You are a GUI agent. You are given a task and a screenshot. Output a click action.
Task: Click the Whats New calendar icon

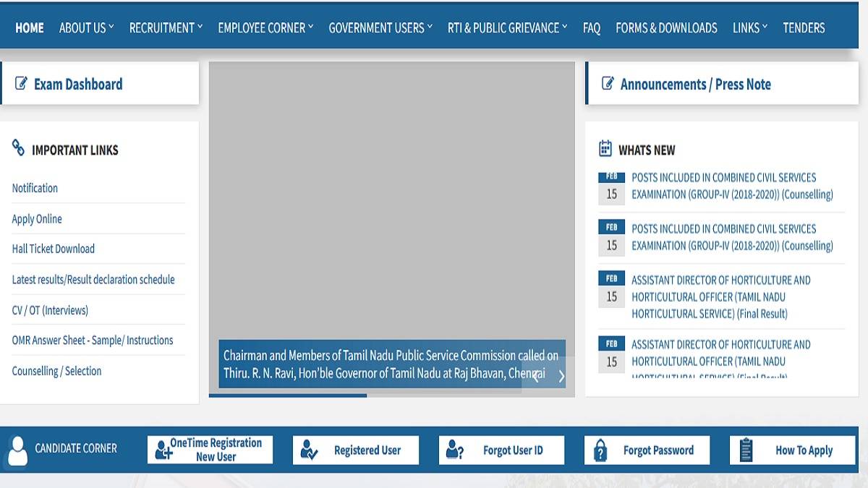point(605,149)
